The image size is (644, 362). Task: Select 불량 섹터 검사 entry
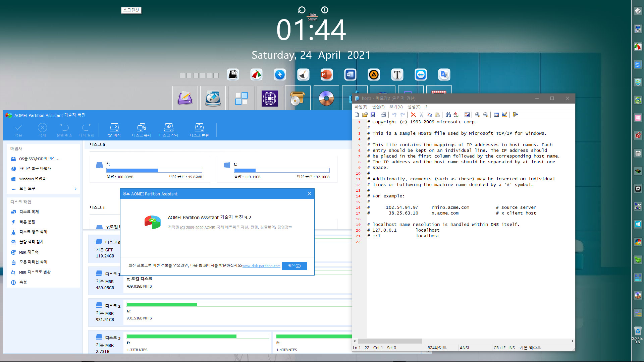tap(31, 242)
